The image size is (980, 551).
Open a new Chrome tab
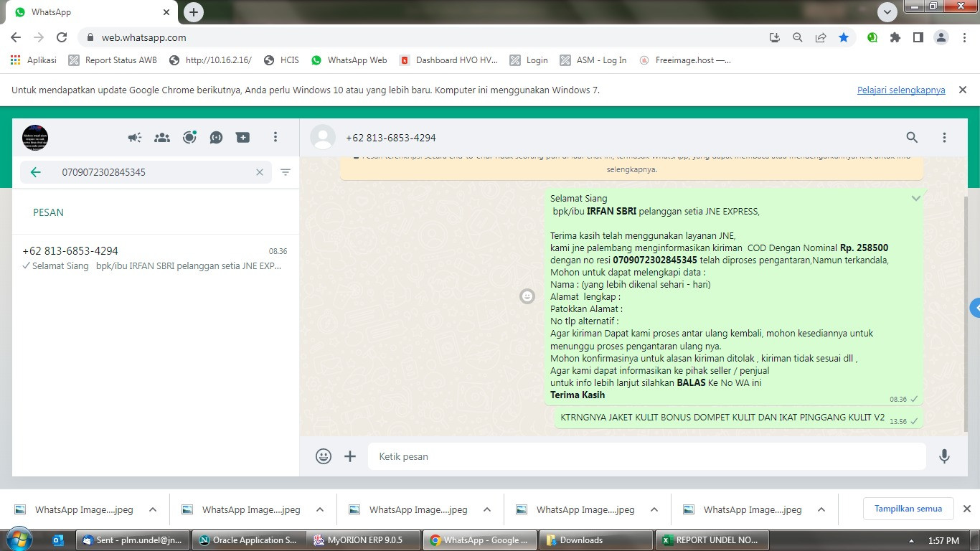pyautogui.click(x=193, y=12)
